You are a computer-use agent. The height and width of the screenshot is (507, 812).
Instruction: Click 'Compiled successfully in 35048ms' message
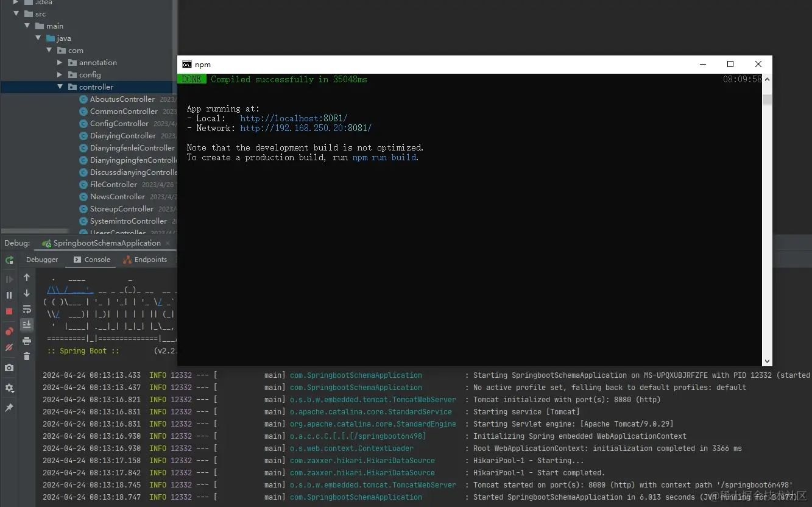click(289, 79)
